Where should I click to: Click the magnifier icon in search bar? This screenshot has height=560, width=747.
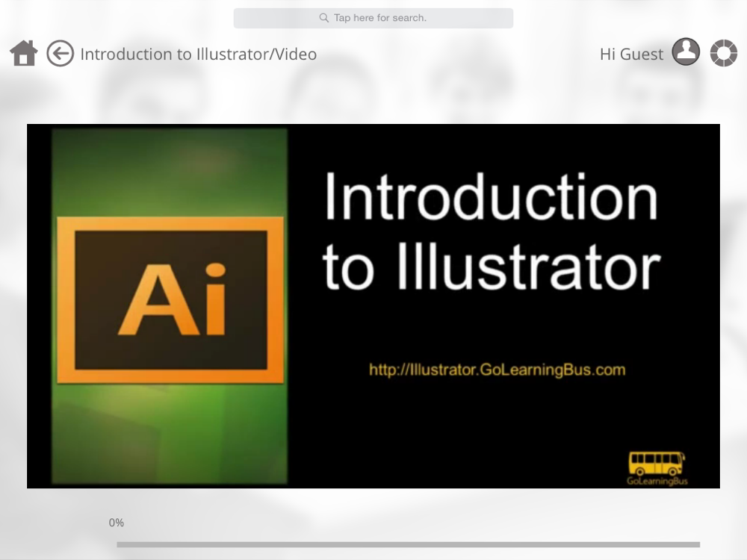(x=324, y=18)
